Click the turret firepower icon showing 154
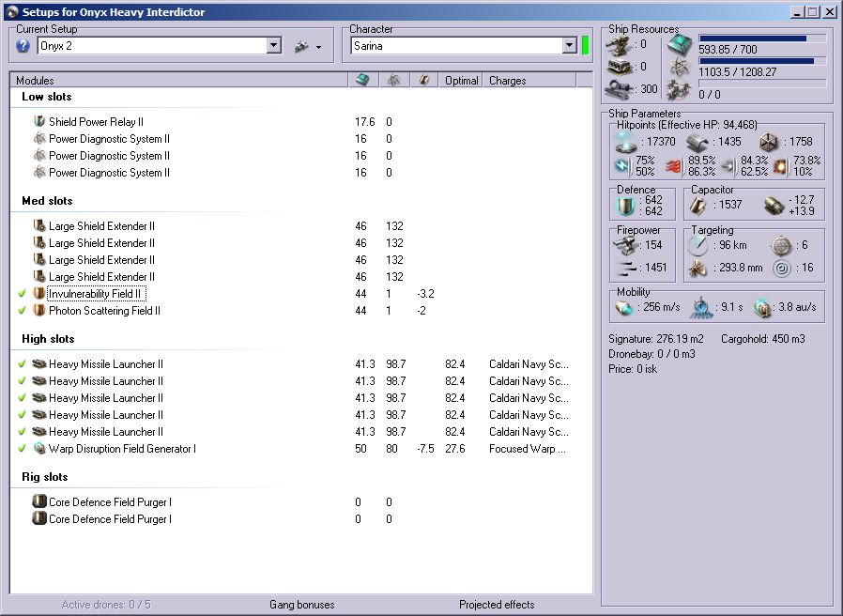This screenshot has height=616, width=843. tap(624, 245)
